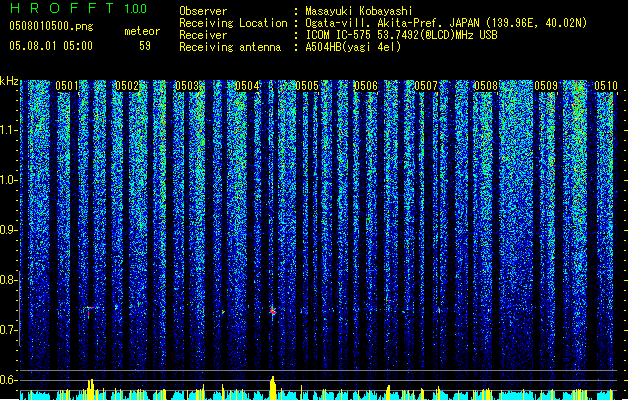
Task: Click the 0510 time marker
Action: click(606, 86)
